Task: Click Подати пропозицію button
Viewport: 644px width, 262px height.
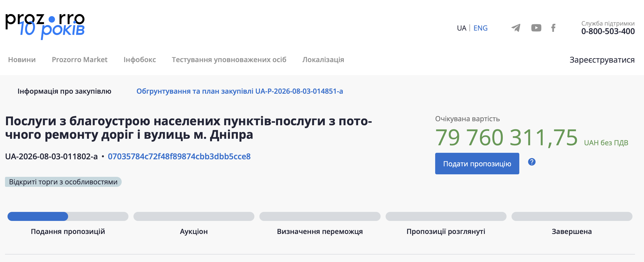Action: (x=477, y=164)
